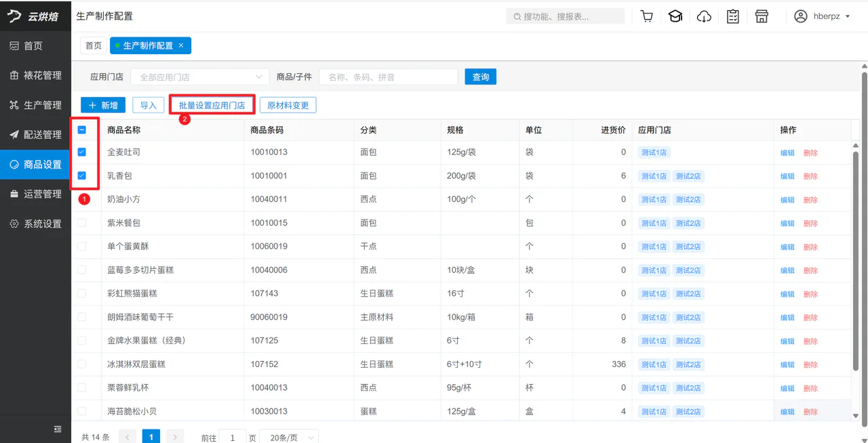
Task: Focus the 名称、条码、拼音 search field
Action: point(389,77)
